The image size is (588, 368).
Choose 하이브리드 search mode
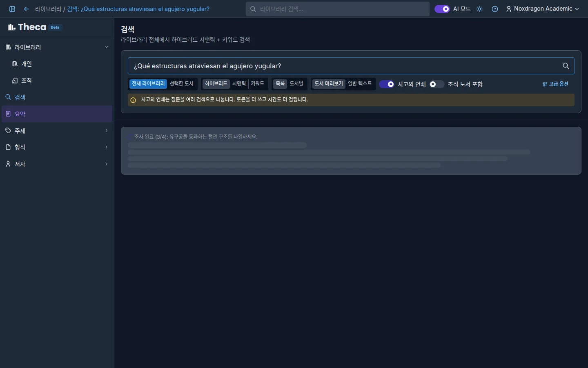tap(216, 84)
